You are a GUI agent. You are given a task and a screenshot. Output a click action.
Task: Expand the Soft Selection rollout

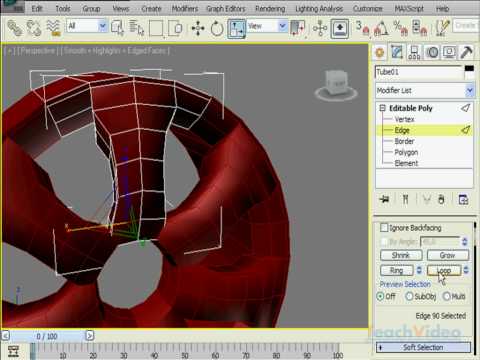click(423, 347)
